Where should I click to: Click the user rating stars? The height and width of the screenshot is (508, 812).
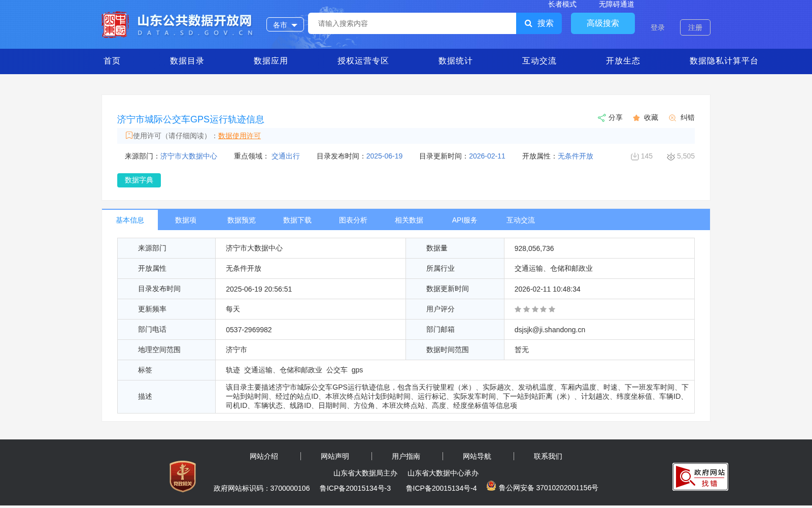[535, 309]
